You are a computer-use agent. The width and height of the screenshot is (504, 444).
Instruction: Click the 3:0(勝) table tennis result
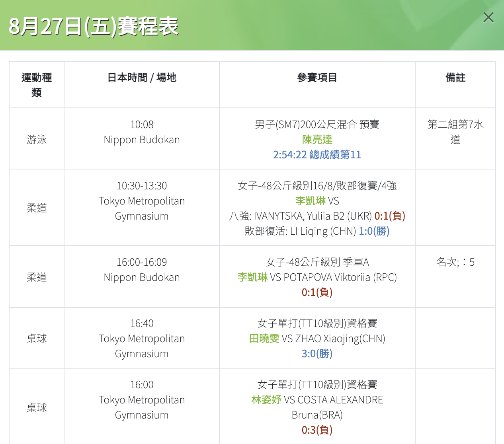click(317, 354)
